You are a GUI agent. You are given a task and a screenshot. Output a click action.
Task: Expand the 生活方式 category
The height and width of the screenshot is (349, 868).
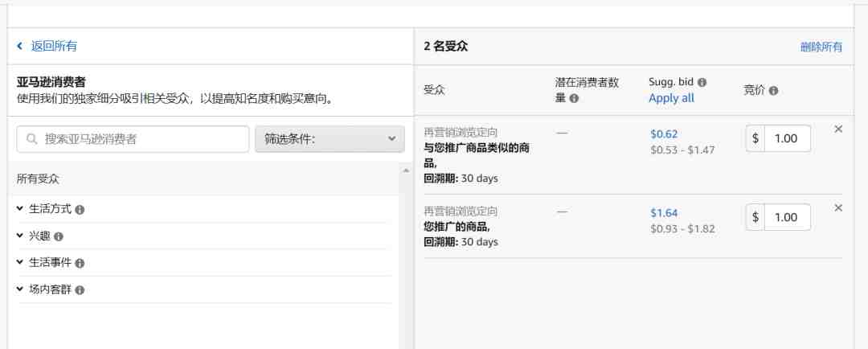pyautogui.click(x=20, y=209)
